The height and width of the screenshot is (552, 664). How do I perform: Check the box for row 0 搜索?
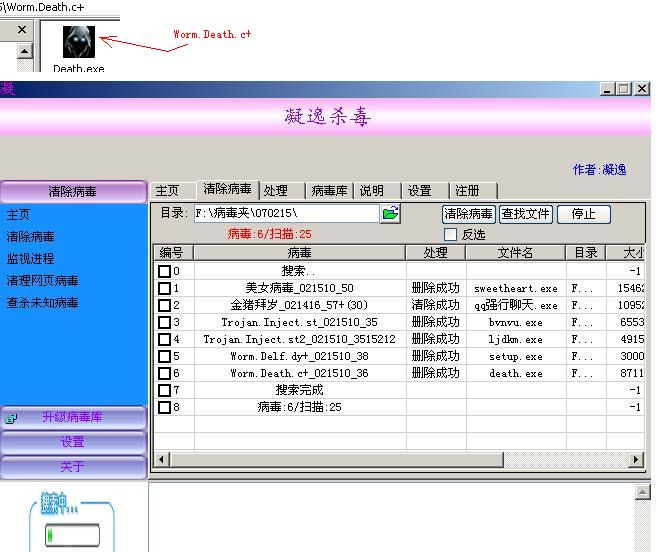164,271
